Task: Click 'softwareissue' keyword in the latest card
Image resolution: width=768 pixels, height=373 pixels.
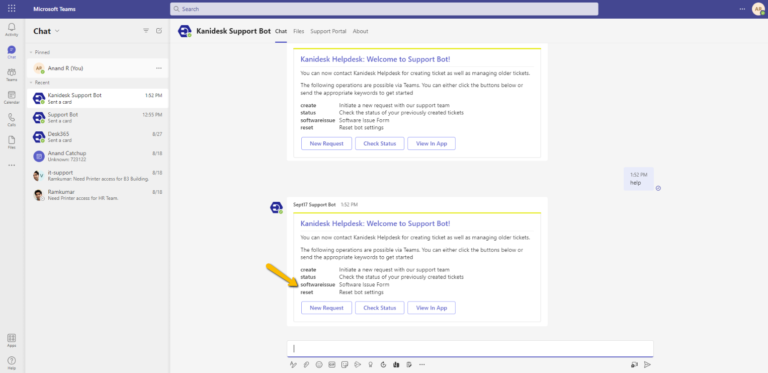Action: tap(317, 284)
